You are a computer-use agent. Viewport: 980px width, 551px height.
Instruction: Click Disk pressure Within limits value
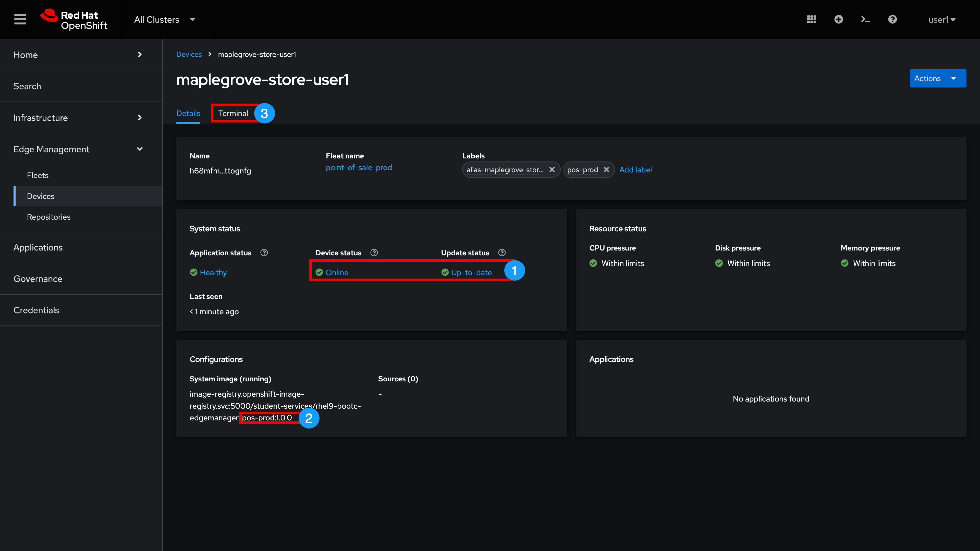point(748,263)
